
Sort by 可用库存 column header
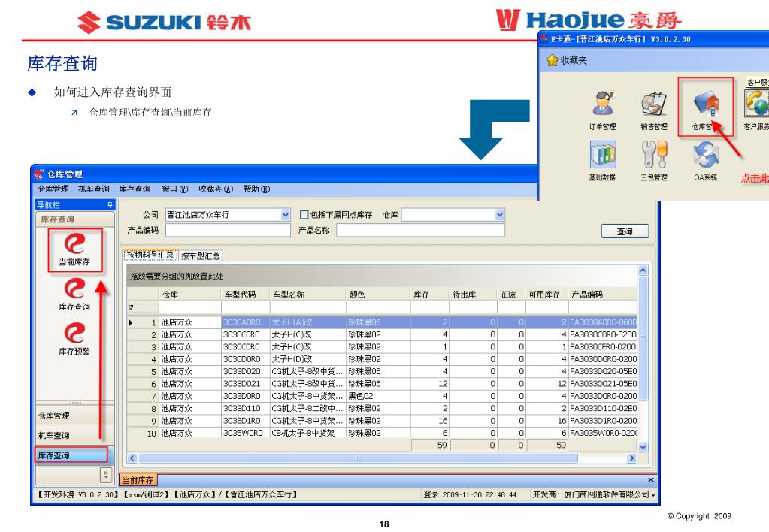546,295
